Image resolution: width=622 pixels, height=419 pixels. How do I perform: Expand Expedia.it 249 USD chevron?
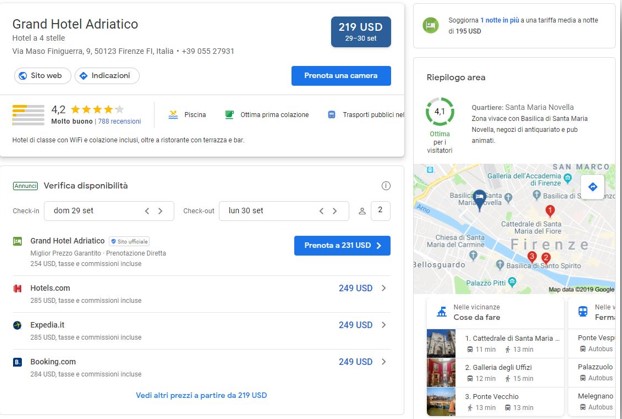point(384,325)
